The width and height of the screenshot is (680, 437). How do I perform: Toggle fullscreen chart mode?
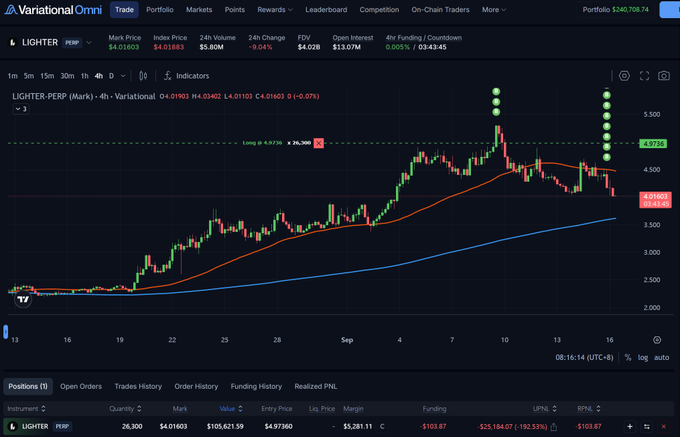point(644,76)
